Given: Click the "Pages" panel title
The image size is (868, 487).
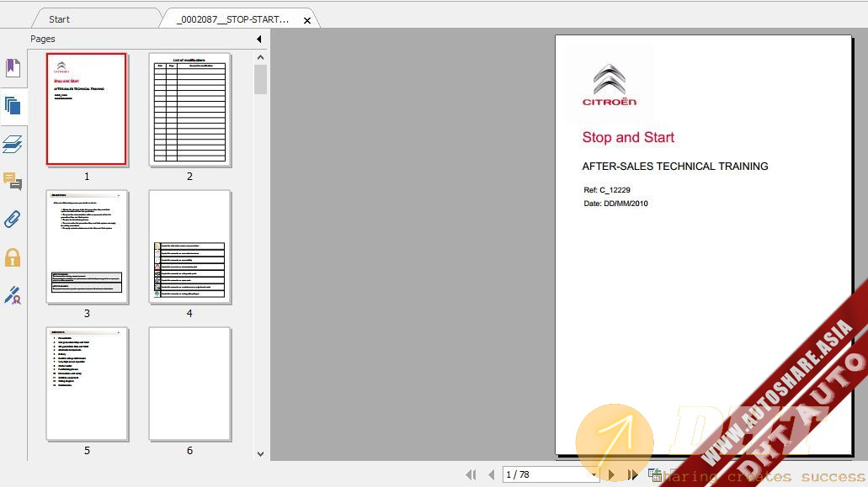Looking at the screenshot, I should pos(43,40).
